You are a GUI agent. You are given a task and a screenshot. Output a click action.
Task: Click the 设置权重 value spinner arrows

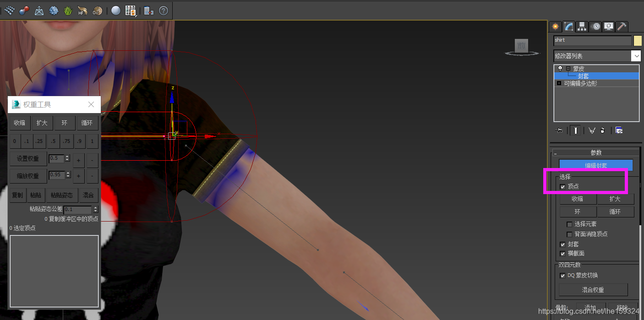click(68, 158)
